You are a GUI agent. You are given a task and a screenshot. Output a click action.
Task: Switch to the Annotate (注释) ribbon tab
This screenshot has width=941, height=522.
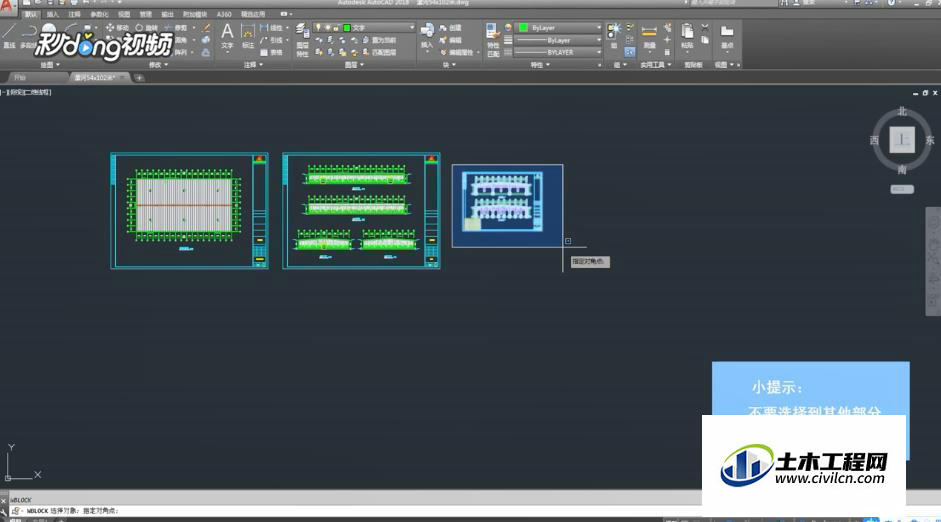click(74, 14)
